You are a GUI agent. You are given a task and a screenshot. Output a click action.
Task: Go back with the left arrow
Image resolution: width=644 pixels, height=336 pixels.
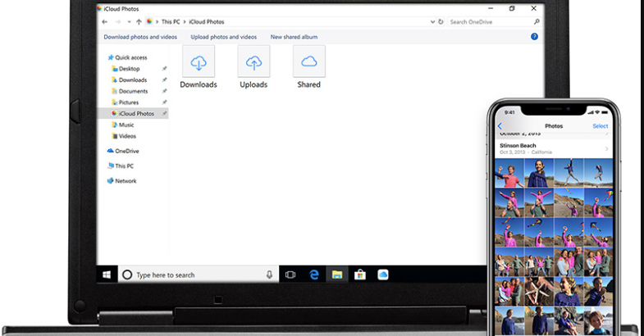pos(105,22)
